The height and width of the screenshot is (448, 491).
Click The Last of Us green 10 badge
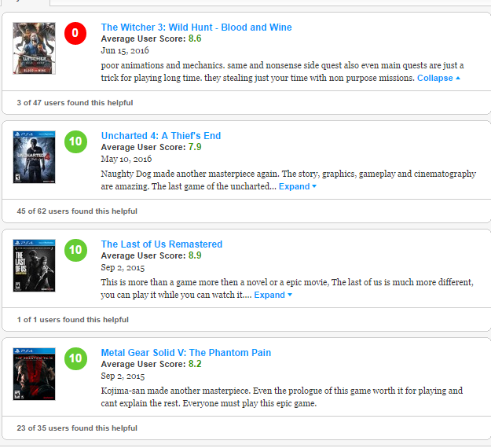75,250
